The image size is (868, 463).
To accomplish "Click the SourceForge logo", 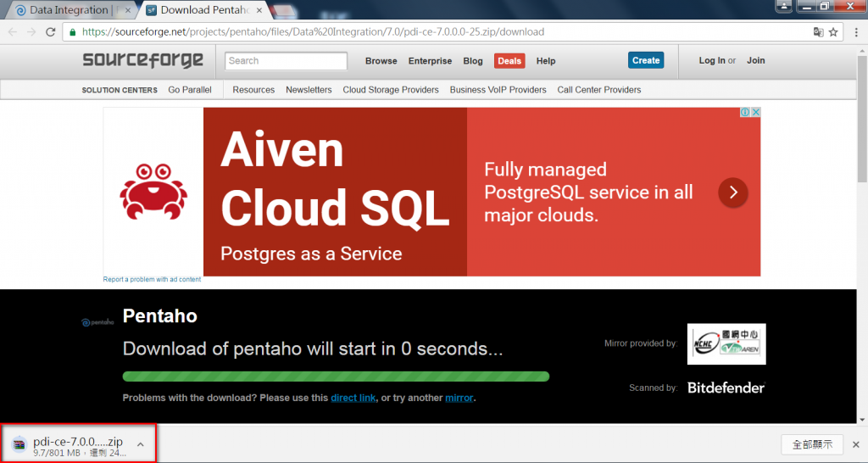I will tap(142, 60).
